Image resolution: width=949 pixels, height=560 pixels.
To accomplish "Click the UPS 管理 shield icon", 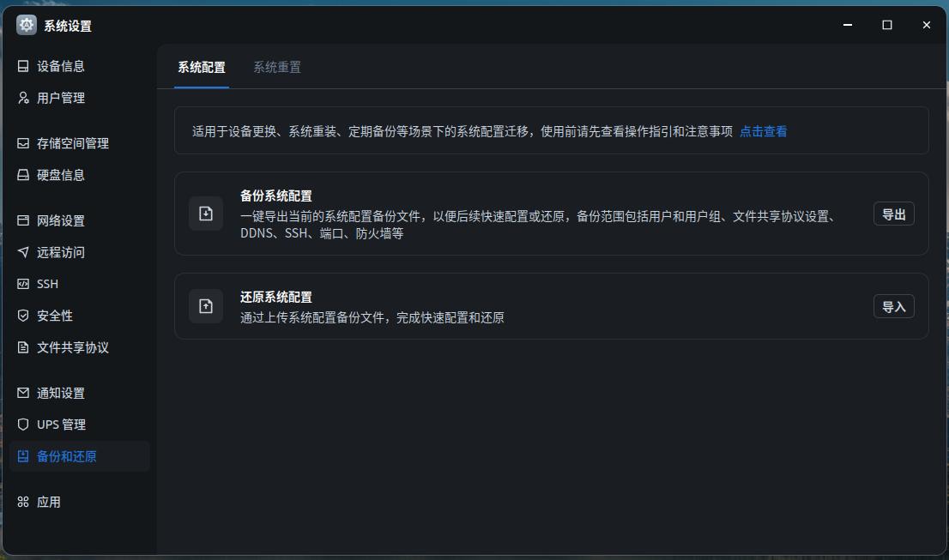I will 23,425.
